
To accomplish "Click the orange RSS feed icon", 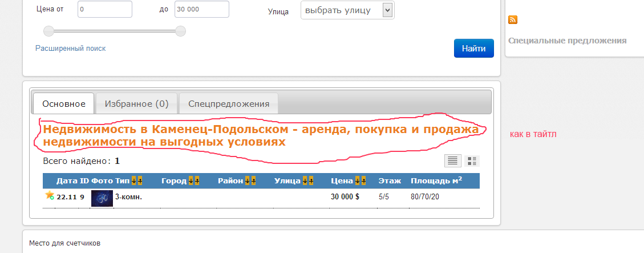I will coord(513,20).
